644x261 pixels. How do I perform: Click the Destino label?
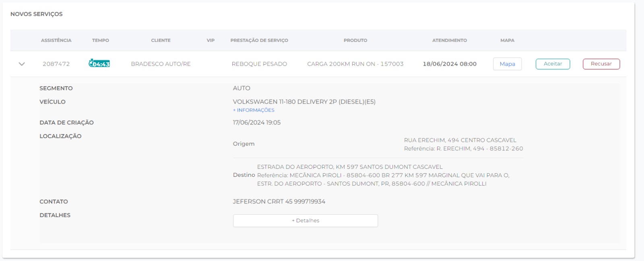coord(244,175)
